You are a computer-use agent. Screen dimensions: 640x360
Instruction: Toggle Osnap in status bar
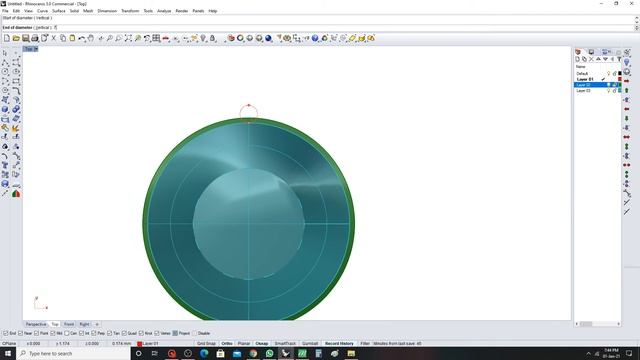tap(262, 344)
